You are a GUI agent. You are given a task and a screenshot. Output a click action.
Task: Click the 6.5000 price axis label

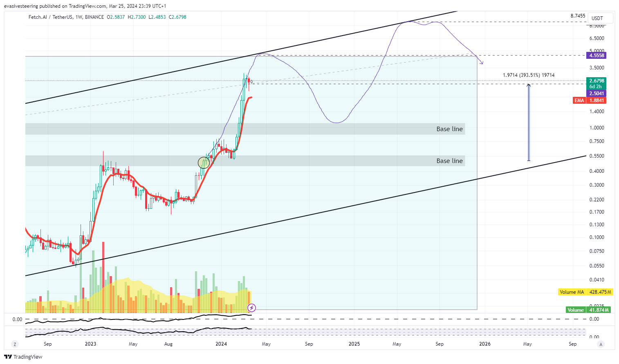pyautogui.click(x=597, y=38)
